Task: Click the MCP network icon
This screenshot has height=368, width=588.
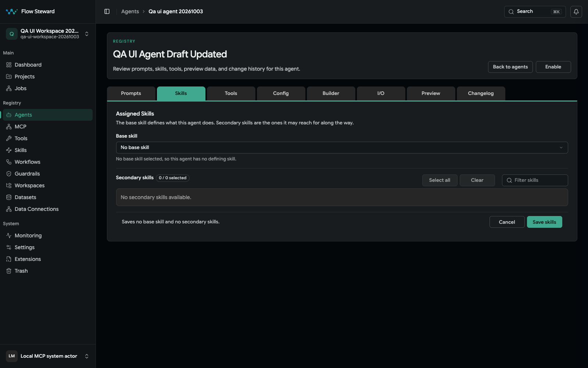Action: pos(9,127)
